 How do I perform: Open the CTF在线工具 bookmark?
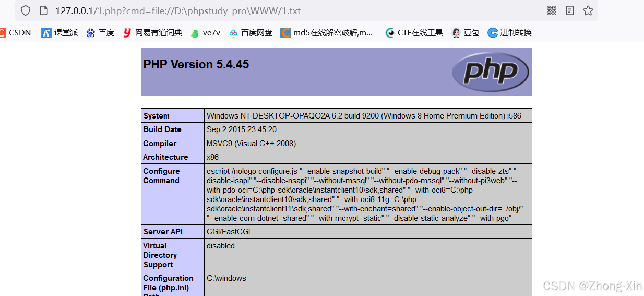[414, 33]
